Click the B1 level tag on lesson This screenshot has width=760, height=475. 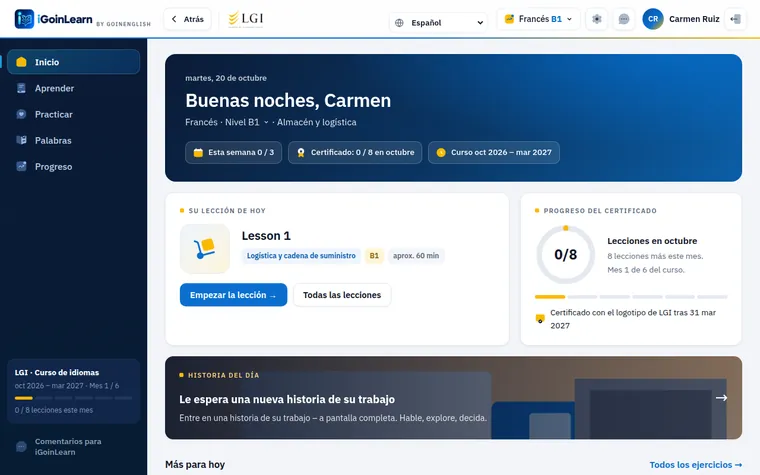click(374, 255)
